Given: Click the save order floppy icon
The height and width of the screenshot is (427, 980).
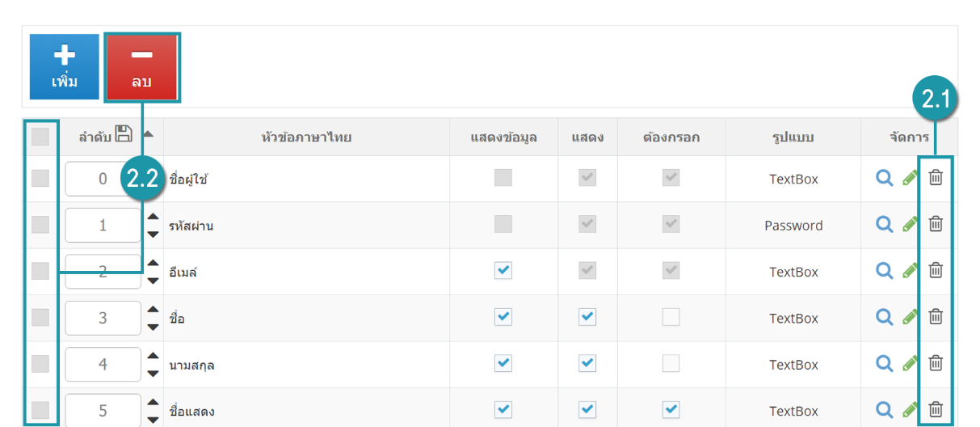Looking at the screenshot, I should (x=124, y=134).
